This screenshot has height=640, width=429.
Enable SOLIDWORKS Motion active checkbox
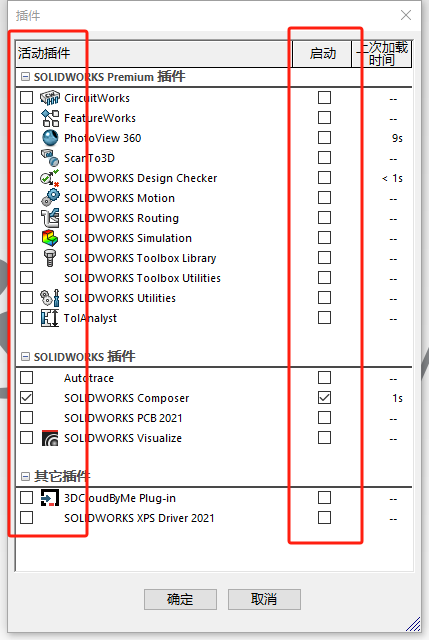(x=27, y=198)
